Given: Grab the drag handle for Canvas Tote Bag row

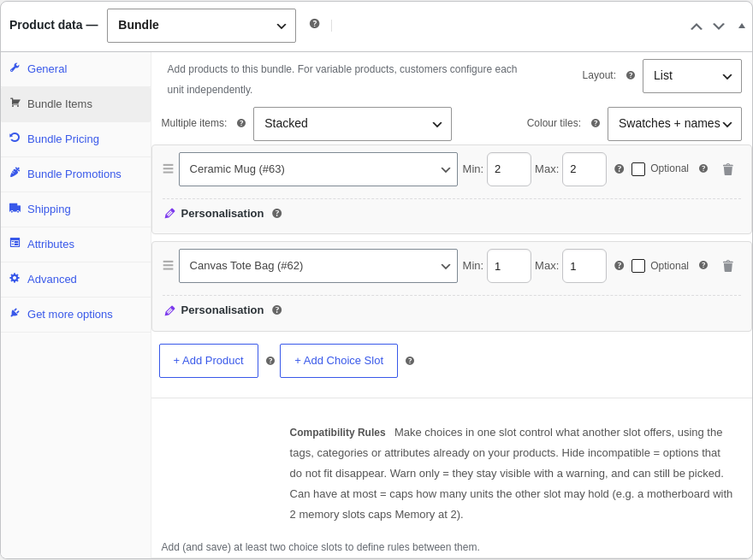Looking at the screenshot, I should click(168, 265).
